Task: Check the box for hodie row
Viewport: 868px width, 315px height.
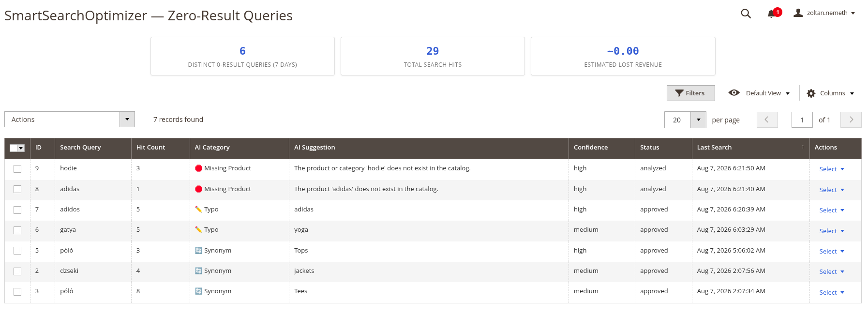Action: click(17, 169)
